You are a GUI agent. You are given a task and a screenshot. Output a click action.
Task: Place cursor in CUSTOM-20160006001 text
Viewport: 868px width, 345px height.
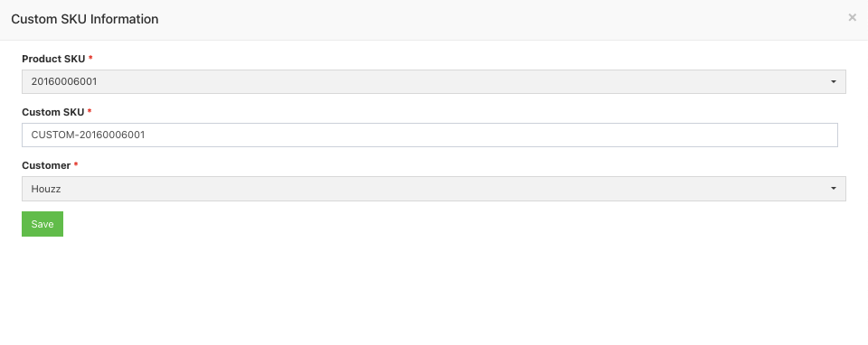(88, 135)
